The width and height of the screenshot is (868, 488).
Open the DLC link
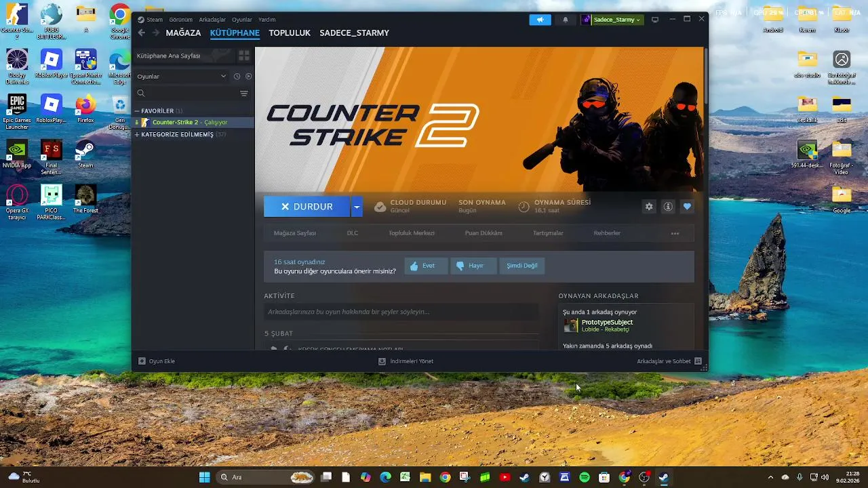point(353,233)
